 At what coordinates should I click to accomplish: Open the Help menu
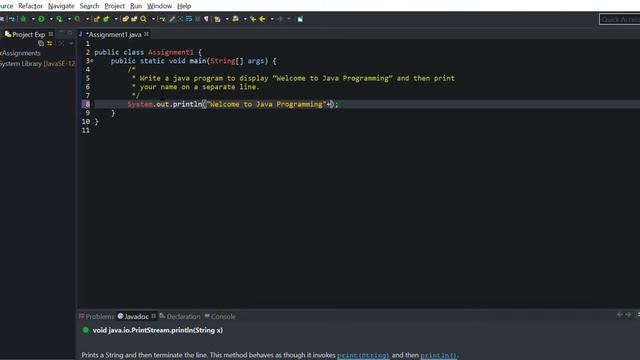tap(184, 6)
